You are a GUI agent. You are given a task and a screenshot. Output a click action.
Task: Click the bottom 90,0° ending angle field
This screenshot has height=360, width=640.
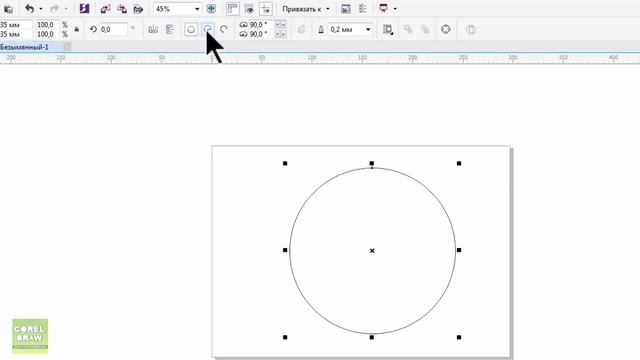(x=261, y=34)
